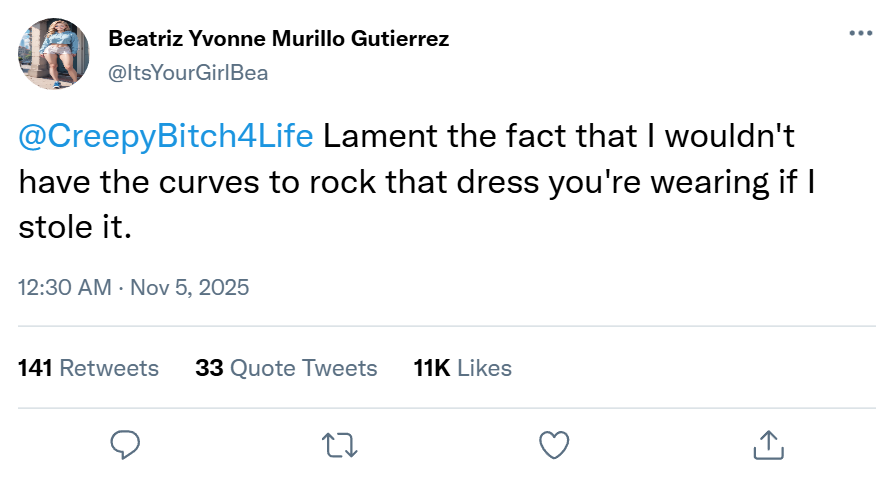Retweet this post using the arrows icon
This screenshot has width=894, height=499.
(x=340, y=444)
